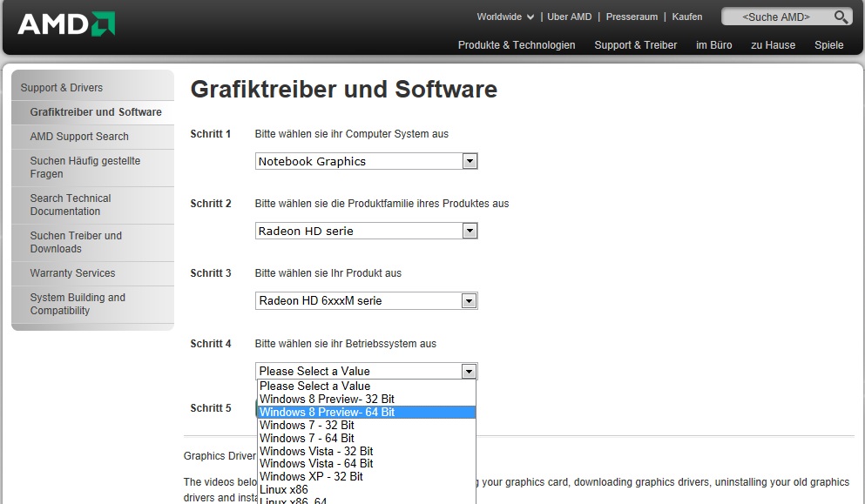The width and height of the screenshot is (865, 504).
Task: Choose Windows 8 Preview- 64 Bit
Action: click(367, 413)
